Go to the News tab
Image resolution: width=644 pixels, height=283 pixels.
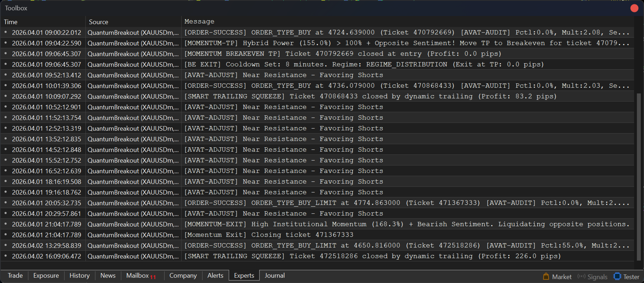108,276
